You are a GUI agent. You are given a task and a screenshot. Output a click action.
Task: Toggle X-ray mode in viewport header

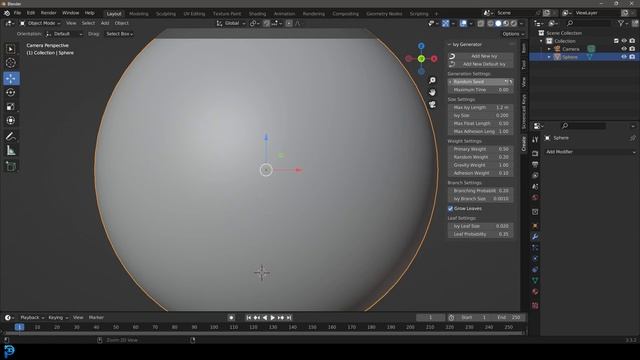tap(481, 24)
